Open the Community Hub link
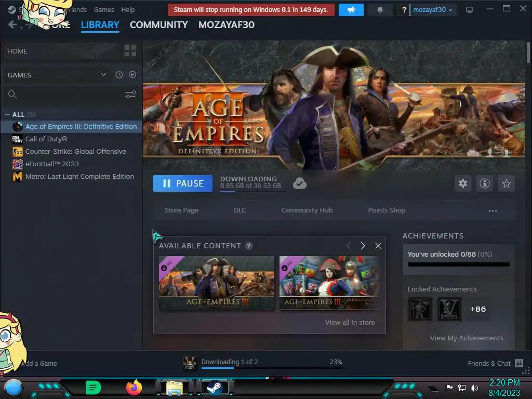The width and height of the screenshot is (532, 399). tap(307, 210)
